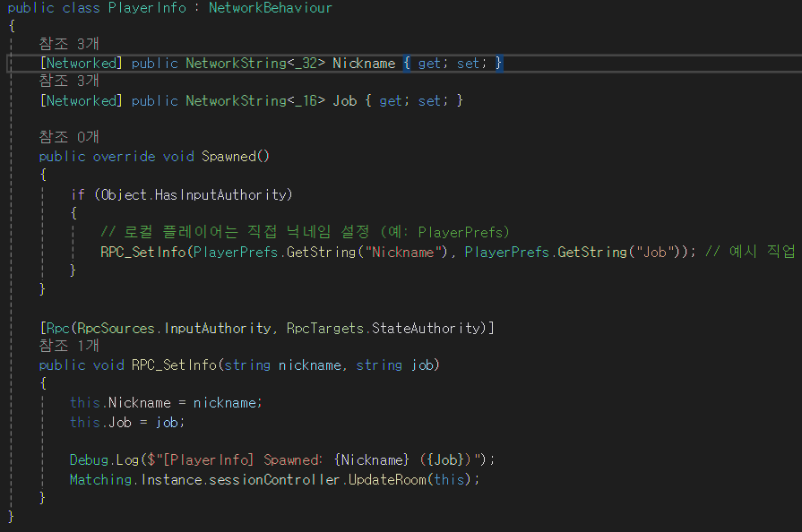Viewport: 802px width, 532px height.
Task: Click the Korean comment mentioning PlayerPrefs
Action: (306, 232)
